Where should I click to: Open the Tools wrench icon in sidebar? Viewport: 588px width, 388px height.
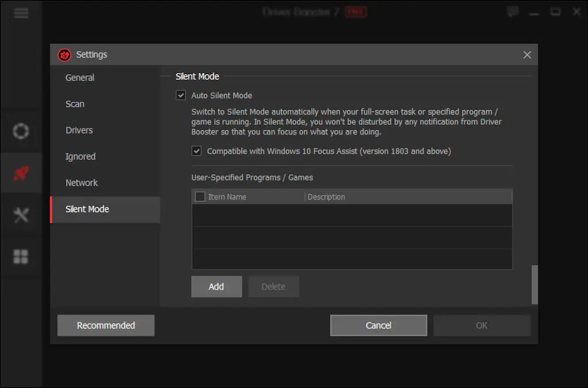(x=21, y=215)
